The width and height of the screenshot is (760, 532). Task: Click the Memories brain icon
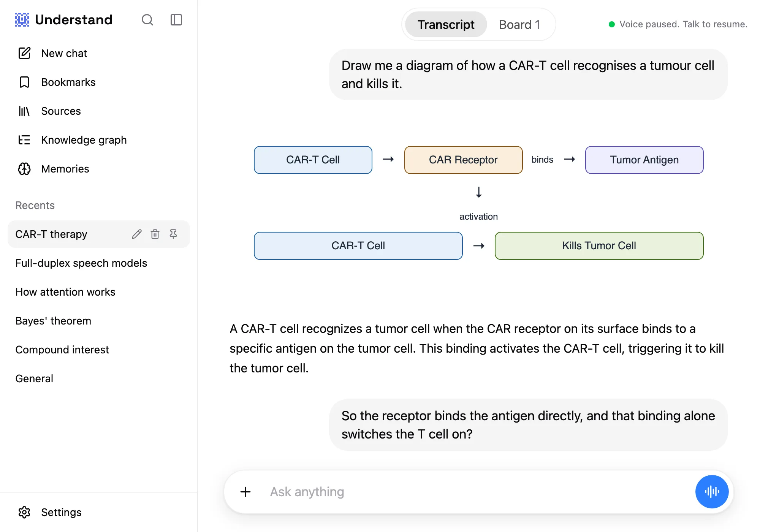24,169
